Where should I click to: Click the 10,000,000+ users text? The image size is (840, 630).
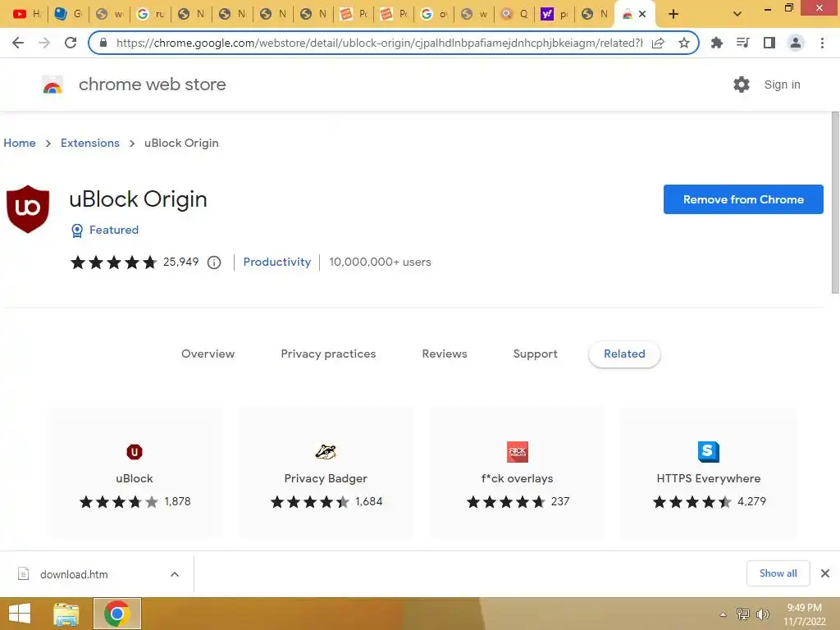[380, 262]
